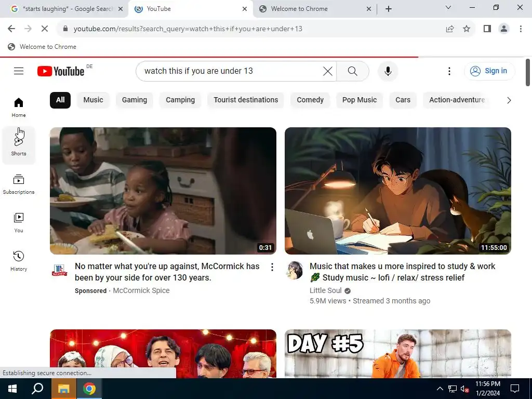Screen dimensions: 532x399
Task: Open the Welcome to Chrome bookmark
Action: 42,47
